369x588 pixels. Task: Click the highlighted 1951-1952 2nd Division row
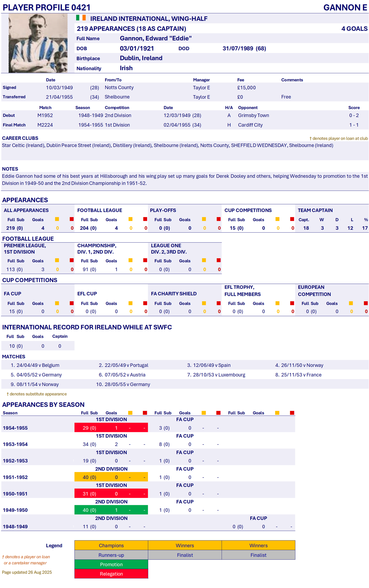111,477
